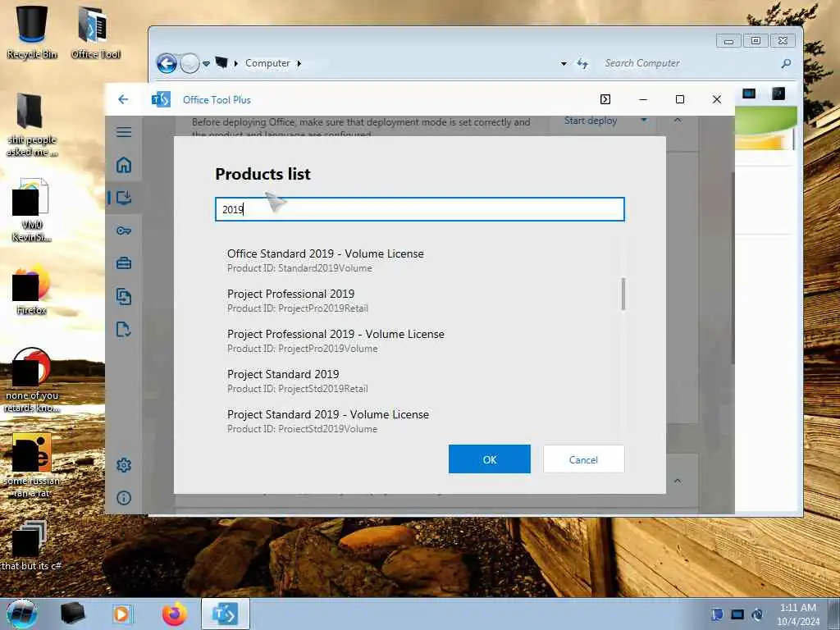The width and height of the screenshot is (840, 630).
Task: Select the 'that but its c#' desktop icon
Action: tap(31, 546)
